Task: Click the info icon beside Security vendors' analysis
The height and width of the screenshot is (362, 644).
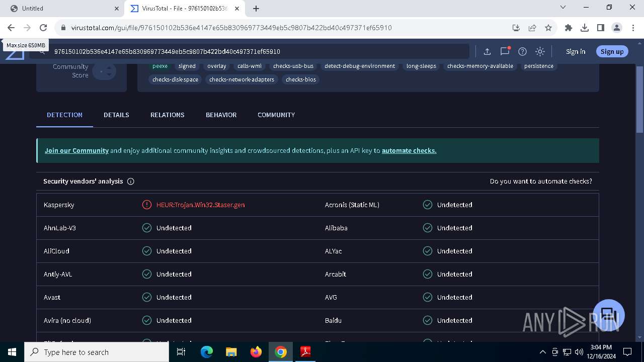Action: pyautogui.click(x=131, y=182)
